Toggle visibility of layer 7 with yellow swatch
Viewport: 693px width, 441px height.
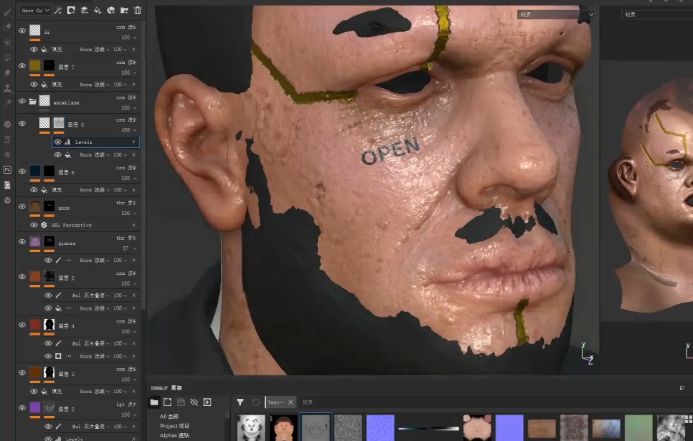(22, 66)
